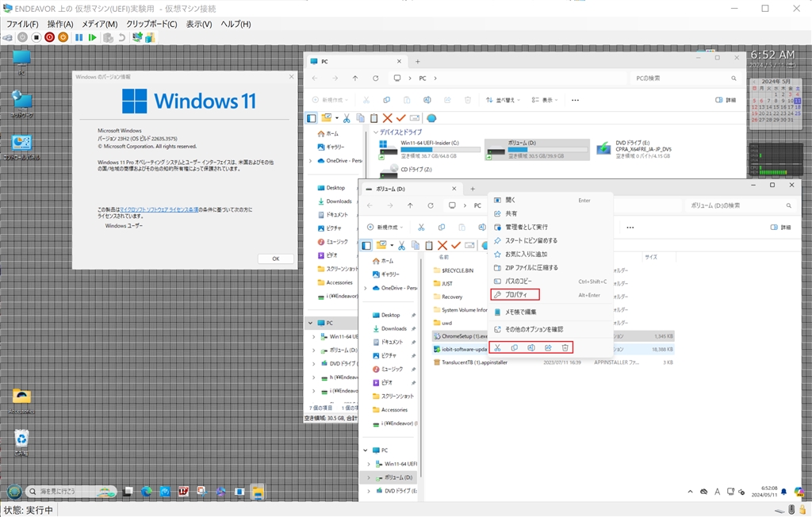Expand Win11-64 UEFI in Volume (D:) navigation tree
This screenshot has width=812, height=517.
(x=369, y=464)
